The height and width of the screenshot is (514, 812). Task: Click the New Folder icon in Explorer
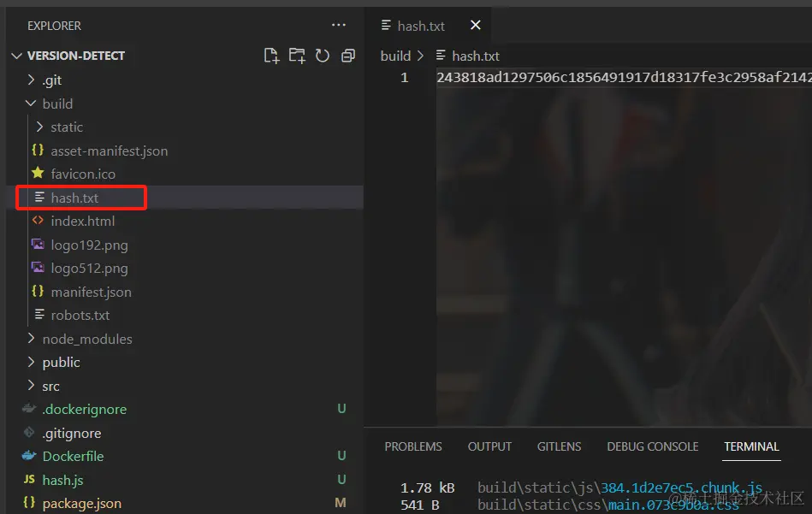297,56
